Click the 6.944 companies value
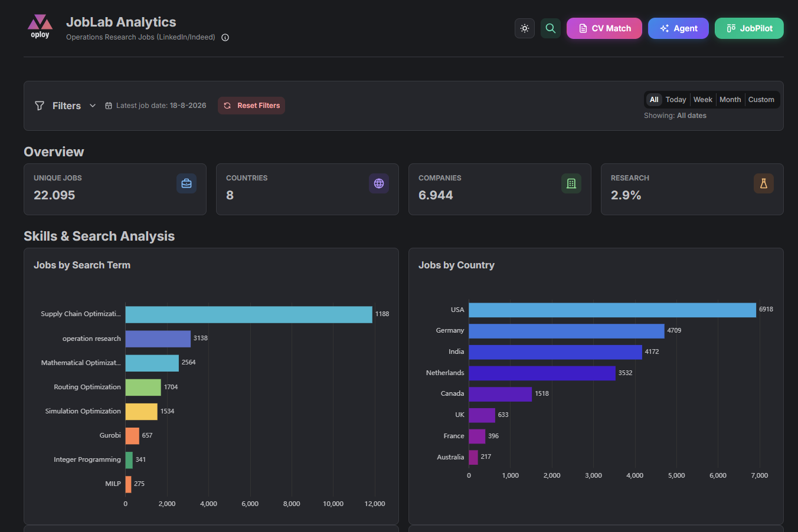 coord(436,195)
